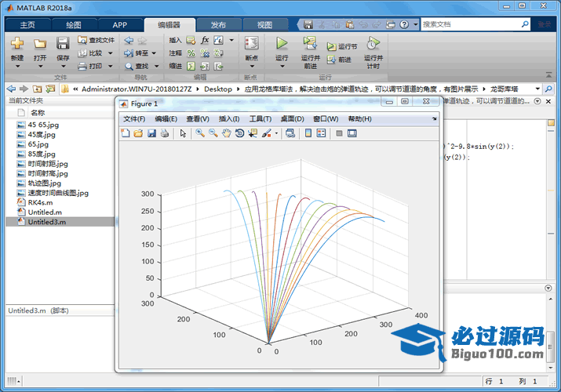Viewport: 561px width, 392px height.
Task: Switch to the View (视图) tab
Action: tap(264, 25)
